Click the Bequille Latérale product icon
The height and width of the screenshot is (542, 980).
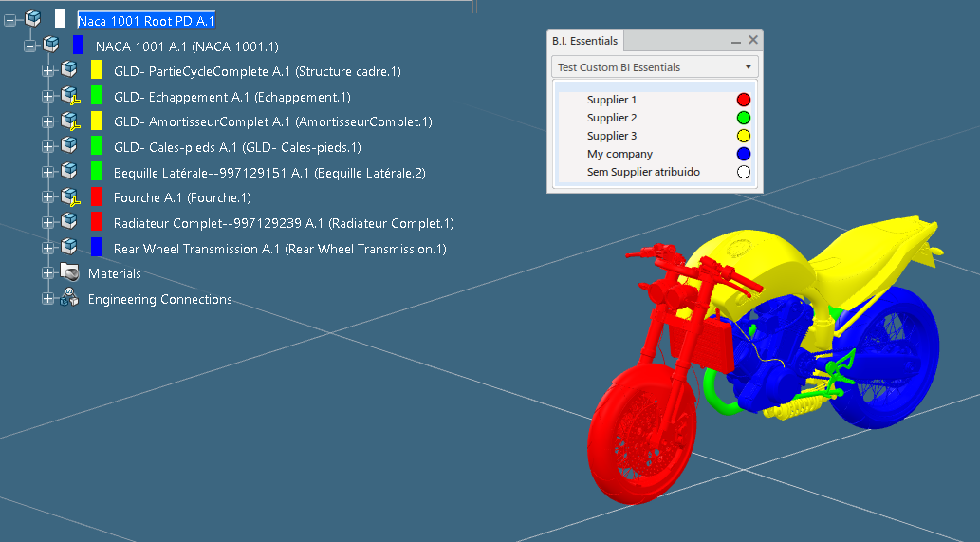tap(69, 172)
